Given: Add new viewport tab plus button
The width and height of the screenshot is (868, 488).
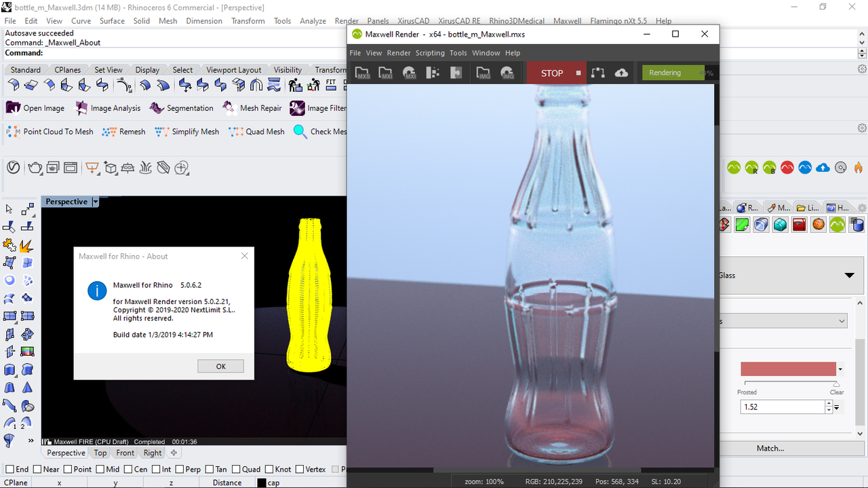Looking at the screenshot, I should (x=174, y=453).
